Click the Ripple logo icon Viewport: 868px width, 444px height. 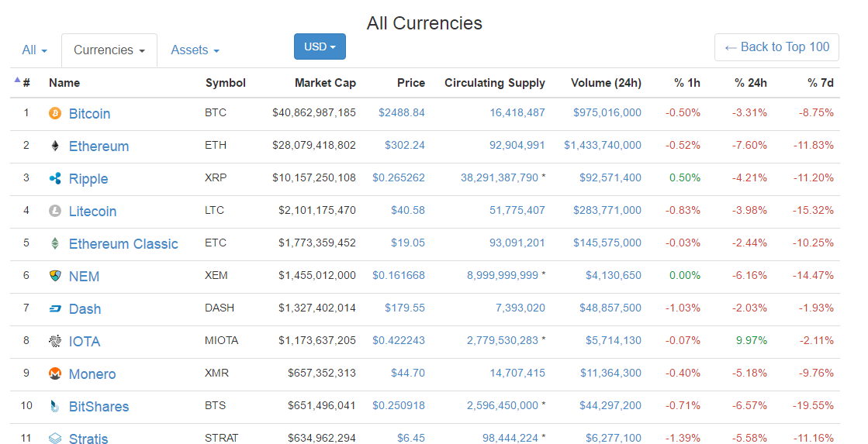point(55,178)
